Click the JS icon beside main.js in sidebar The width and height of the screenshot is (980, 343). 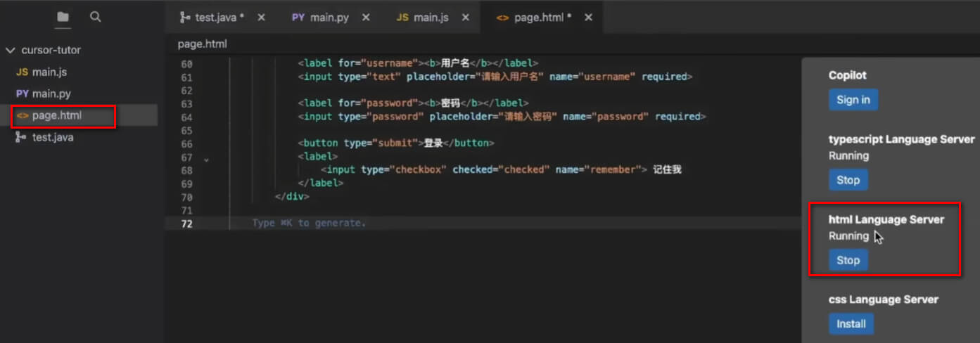22,72
